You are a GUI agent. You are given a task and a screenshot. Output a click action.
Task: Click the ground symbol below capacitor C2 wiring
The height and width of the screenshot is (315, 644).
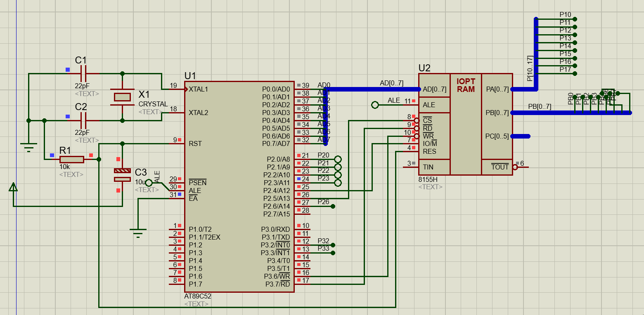[28, 147]
